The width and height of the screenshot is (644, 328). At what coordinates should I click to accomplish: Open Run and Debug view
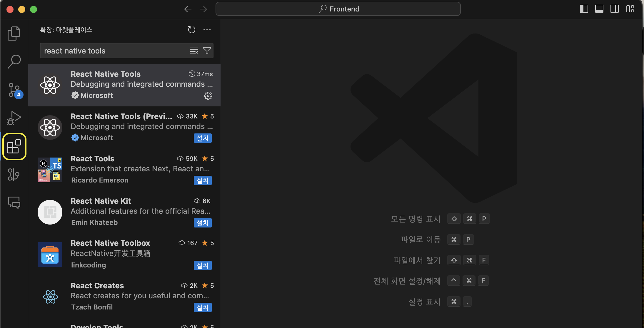pos(14,118)
